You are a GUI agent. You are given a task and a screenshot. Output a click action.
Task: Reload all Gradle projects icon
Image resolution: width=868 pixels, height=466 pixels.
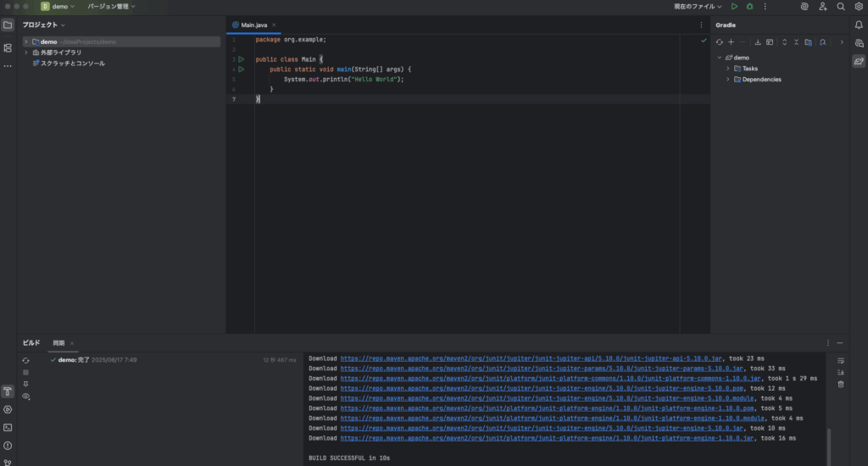point(719,42)
